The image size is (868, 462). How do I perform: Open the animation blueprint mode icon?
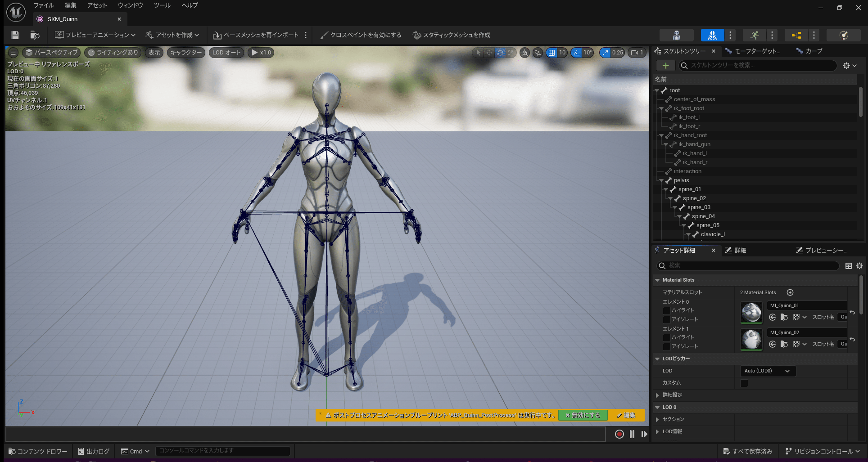tap(796, 35)
